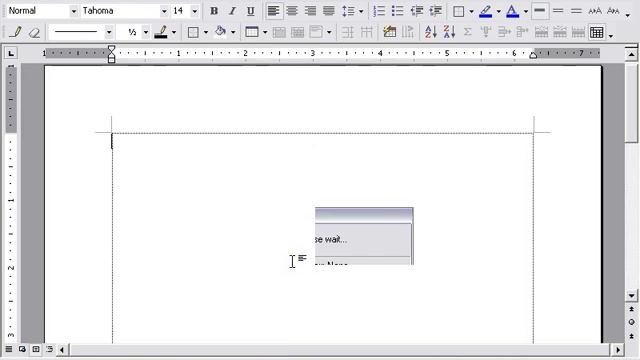
Task: Click the cell alignment icon
Action: (x=316, y=32)
